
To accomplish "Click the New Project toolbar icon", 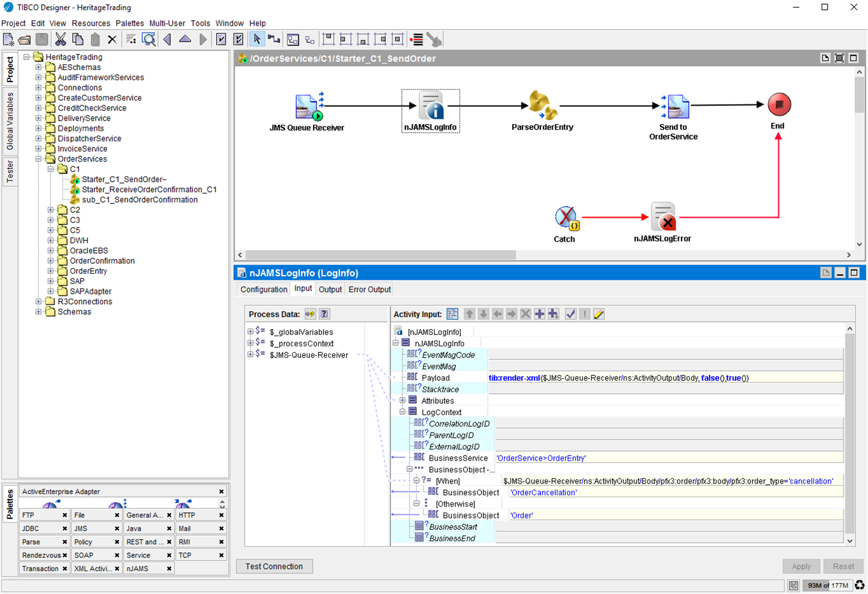I will tap(8, 40).
